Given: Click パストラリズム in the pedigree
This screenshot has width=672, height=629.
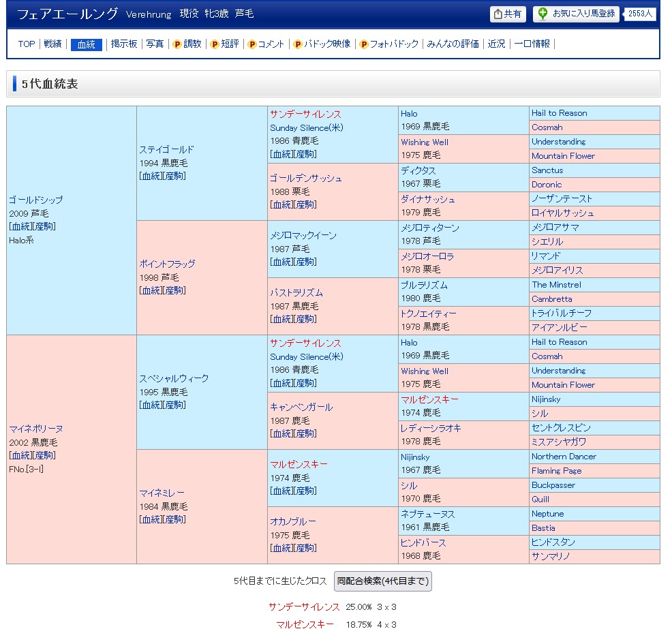Looking at the screenshot, I should [x=296, y=292].
